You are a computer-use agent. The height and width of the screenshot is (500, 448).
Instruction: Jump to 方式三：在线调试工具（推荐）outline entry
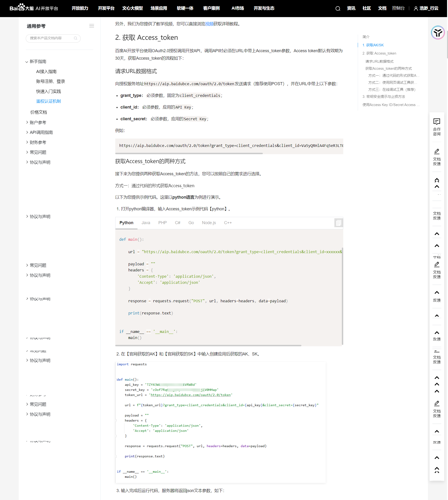[392, 90]
